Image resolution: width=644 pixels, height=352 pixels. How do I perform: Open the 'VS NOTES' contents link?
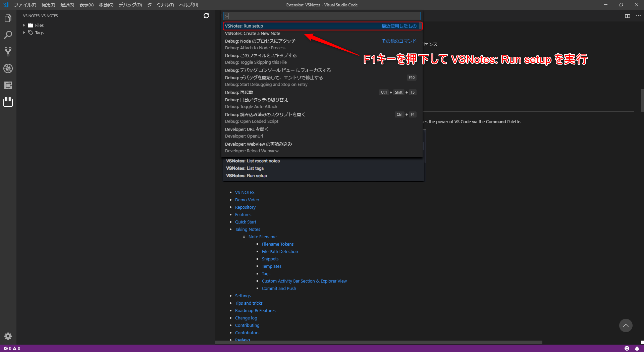click(245, 192)
